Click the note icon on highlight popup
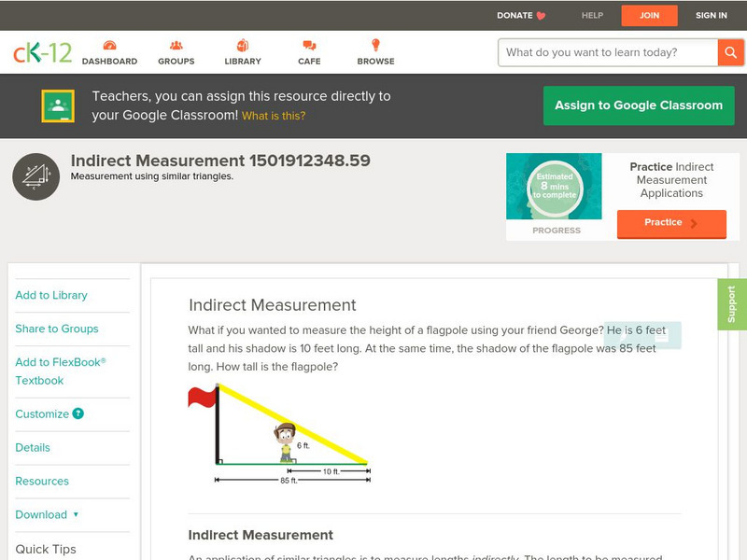The image size is (747, 560). [x=662, y=336]
